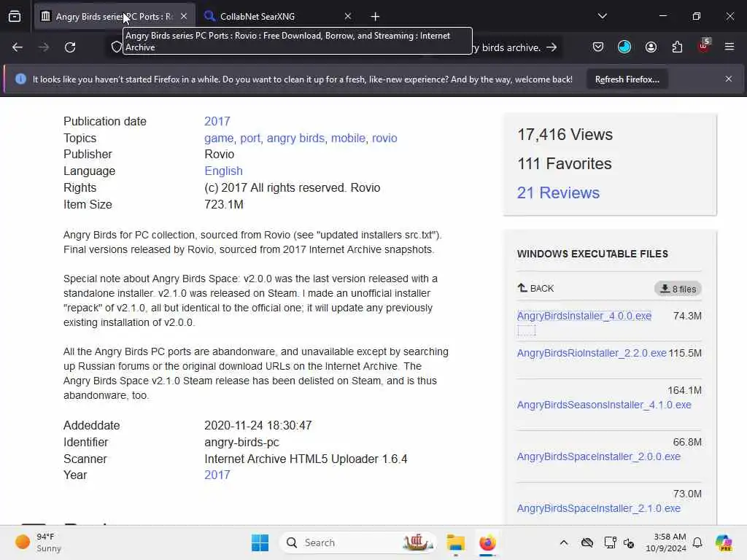Click BACK in Windows Executable Files
This screenshot has width=747, height=560.
(536, 289)
